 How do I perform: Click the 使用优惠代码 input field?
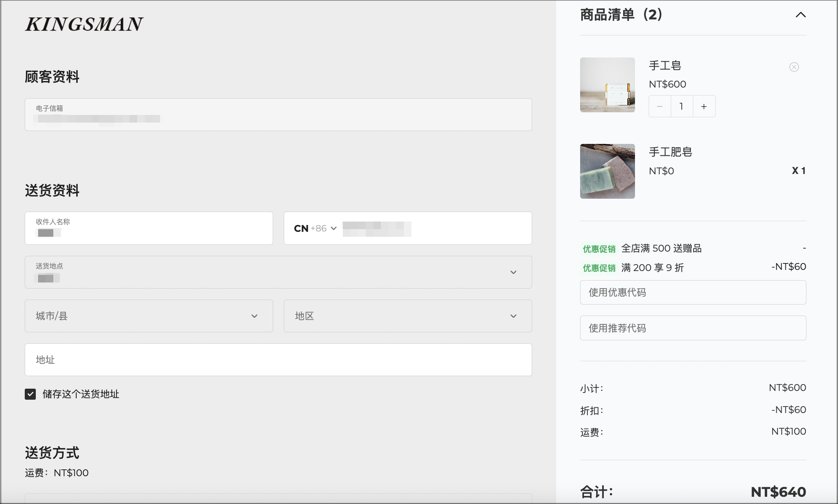point(693,292)
